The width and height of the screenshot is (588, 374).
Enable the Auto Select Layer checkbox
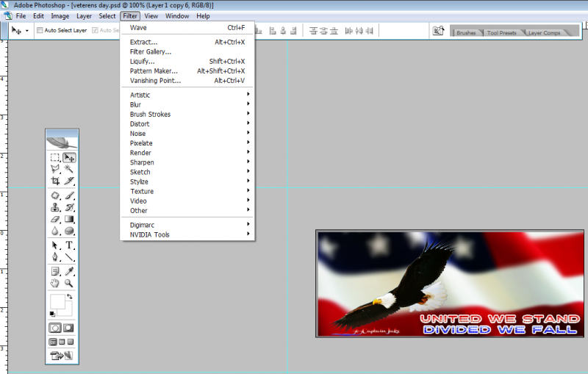tap(40, 31)
